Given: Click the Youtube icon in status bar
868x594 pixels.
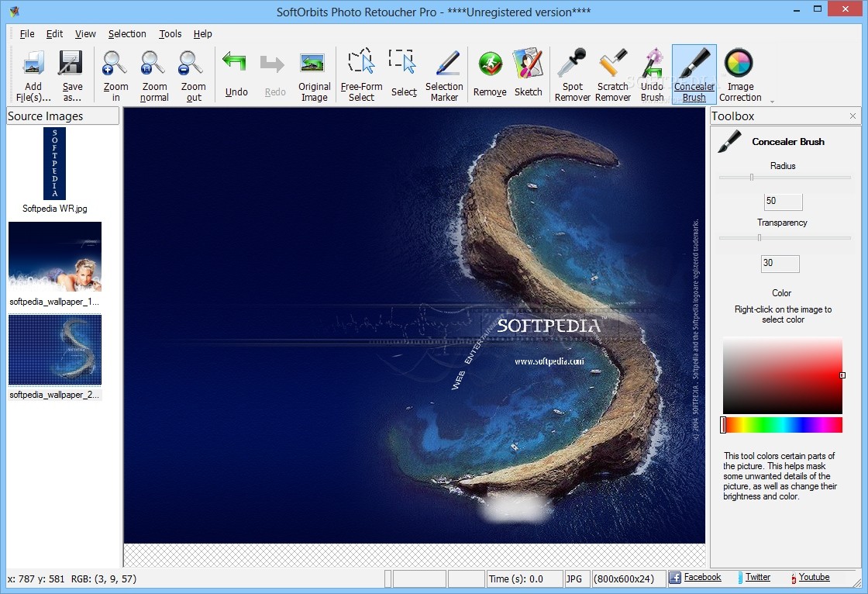Looking at the screenshot, I should pyautogui.click(x=794, y=578).
